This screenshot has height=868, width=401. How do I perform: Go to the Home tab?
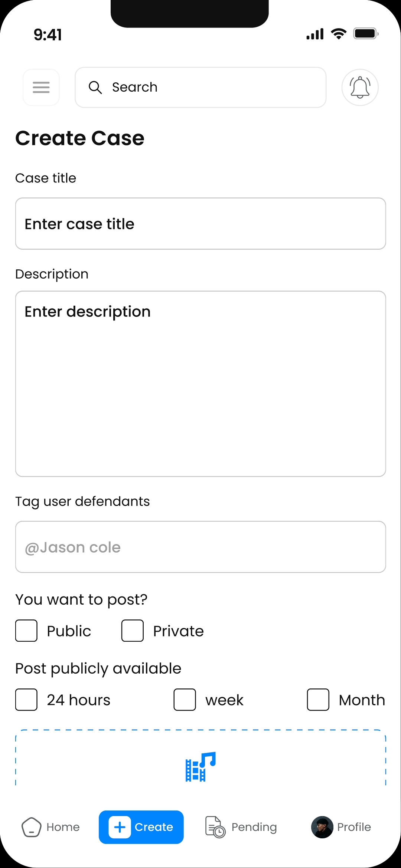(63, 827)
